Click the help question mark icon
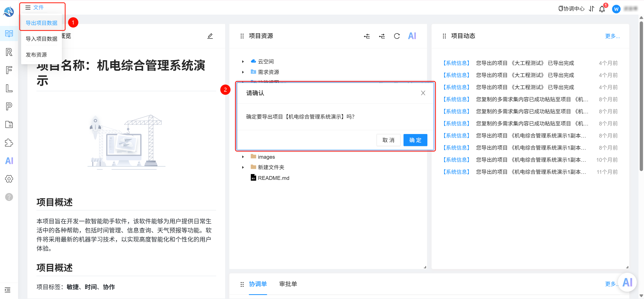Screen dimensions: 644x299 point(9,197)
